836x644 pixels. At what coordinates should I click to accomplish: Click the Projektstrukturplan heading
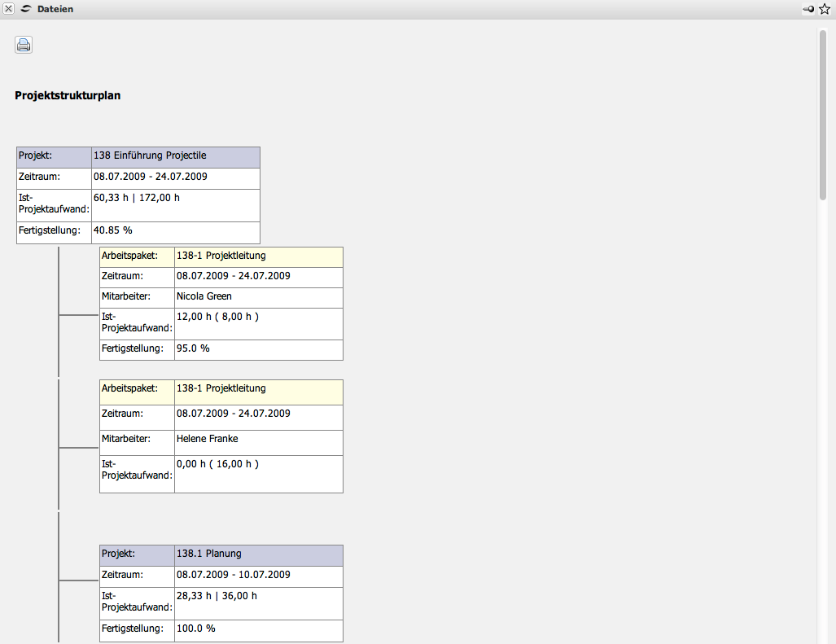pyautogui.click(x=68, y=95)
